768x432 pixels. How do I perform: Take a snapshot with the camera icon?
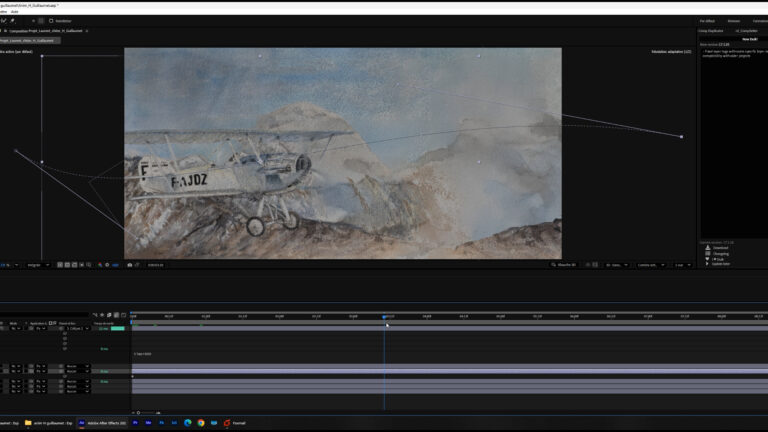[130, 265]
